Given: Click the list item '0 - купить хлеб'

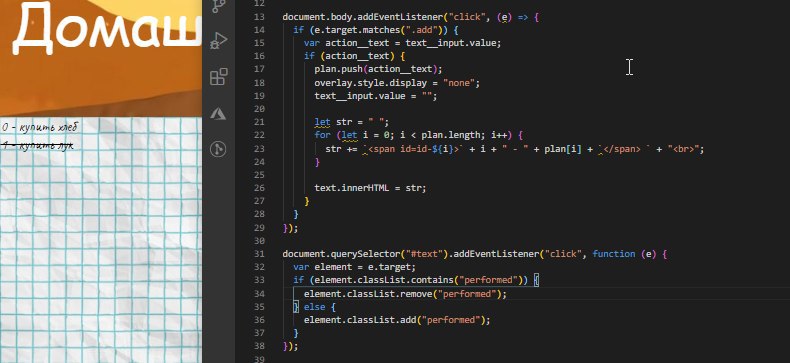Looking at the screenshot, I should (x=40, y=127).
